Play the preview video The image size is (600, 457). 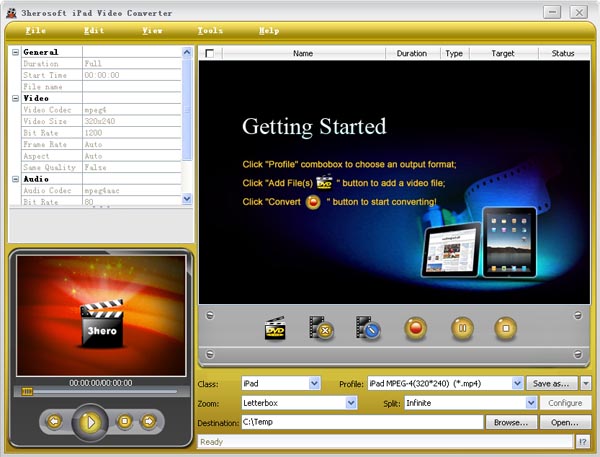(90, 422)
